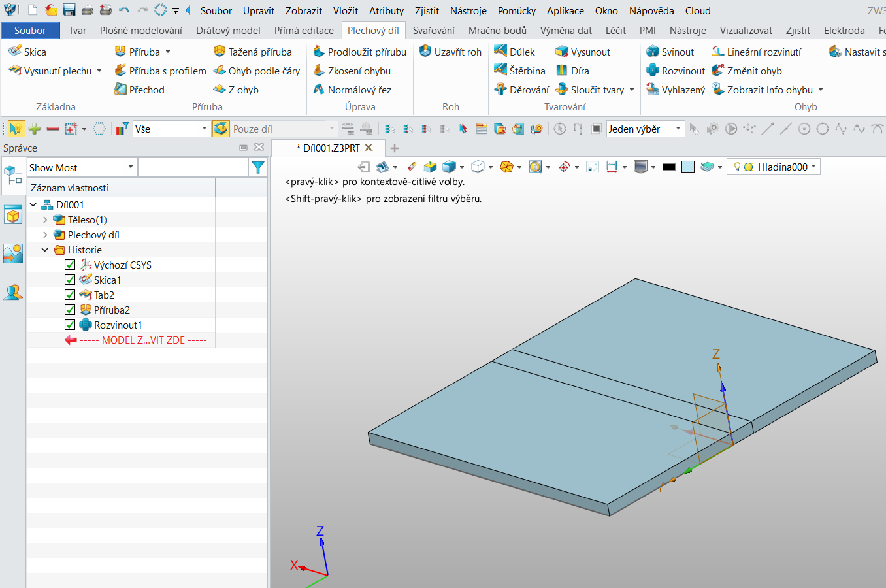The width and height of the screenshot is (886, 588).
Task: Open the Atributy menu
Action: [387, 10]
